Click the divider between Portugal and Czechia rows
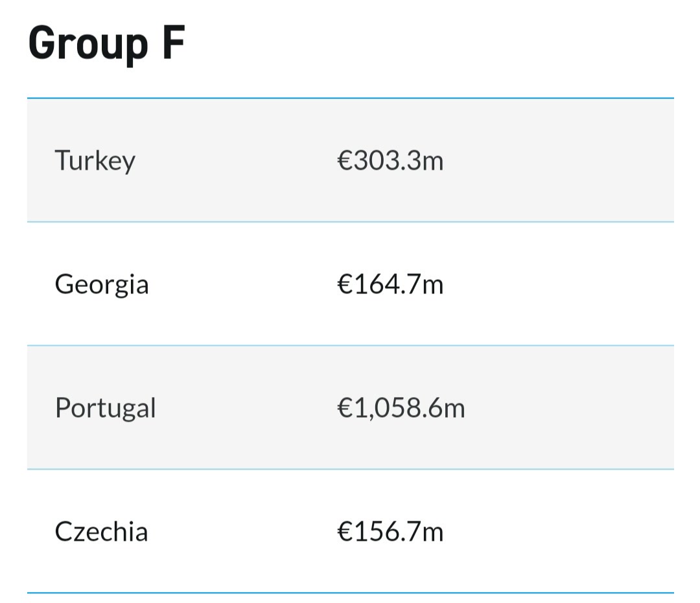The height and width of the screenshot is (603, 700). 351,469
